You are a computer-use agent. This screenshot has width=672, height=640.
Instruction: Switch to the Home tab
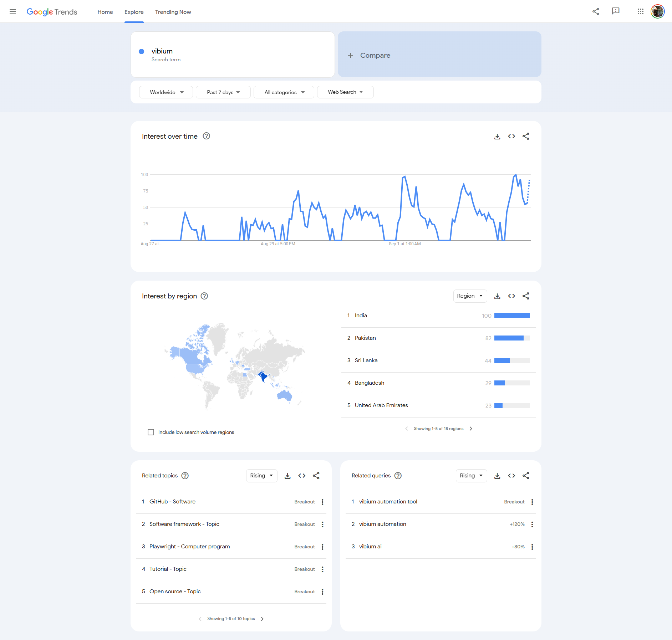[105, 12]
